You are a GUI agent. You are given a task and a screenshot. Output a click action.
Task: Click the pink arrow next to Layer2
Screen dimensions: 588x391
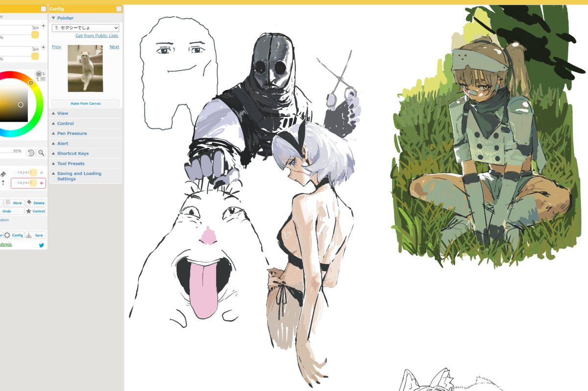click(x=42, y=183)
